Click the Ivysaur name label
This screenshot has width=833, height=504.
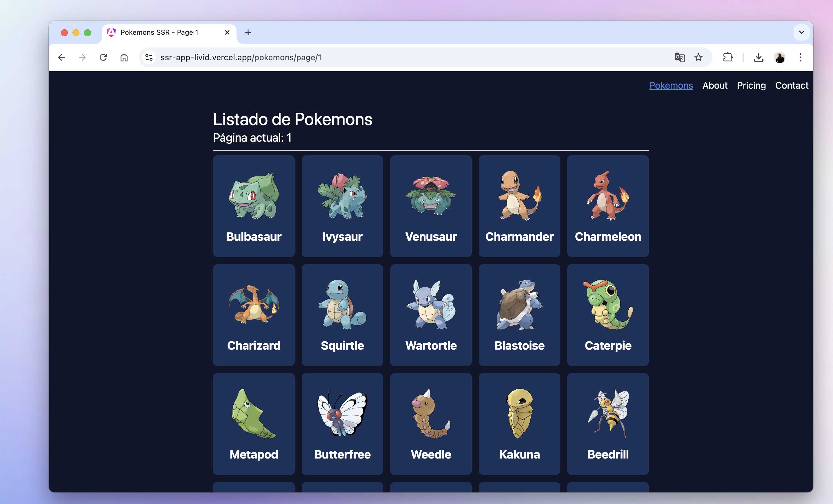pyautogui.click(x=342, y=237)
